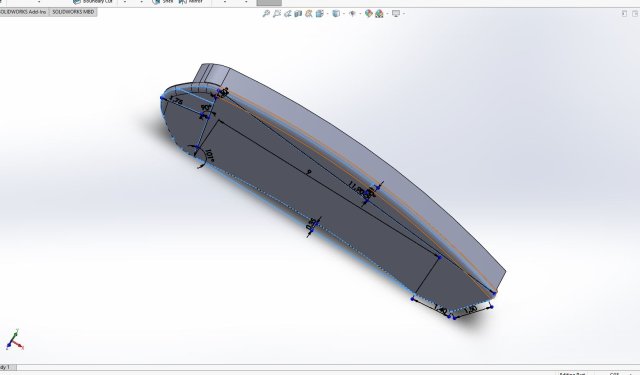Switch to the SOLIDWORKS MBD tab
The image size is (640, 375).
73,12
